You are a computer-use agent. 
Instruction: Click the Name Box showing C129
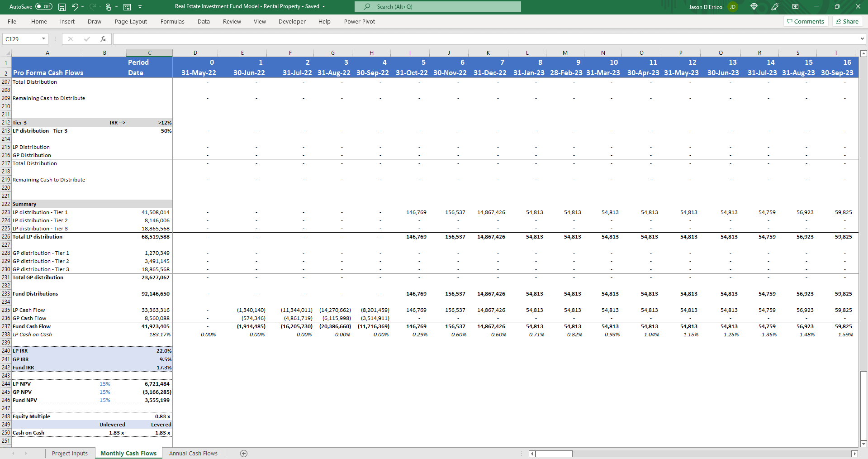pos(21,39)
